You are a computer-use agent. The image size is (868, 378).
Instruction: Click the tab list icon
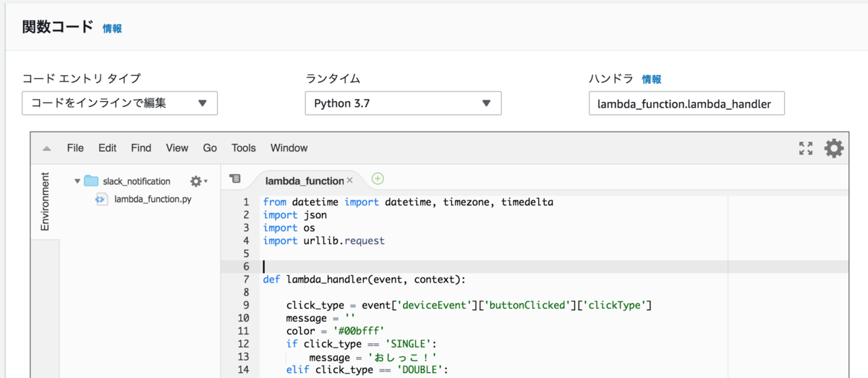click(x=235, y=179)
